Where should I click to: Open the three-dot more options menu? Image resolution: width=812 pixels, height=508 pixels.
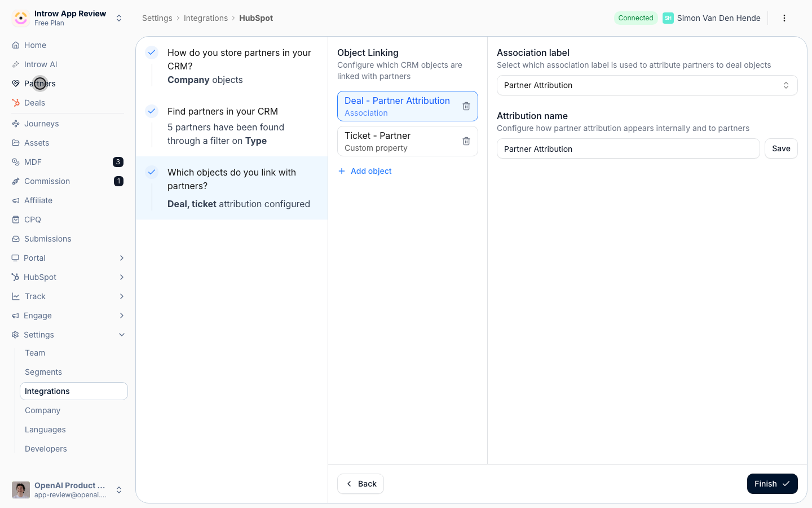point(784,18)
